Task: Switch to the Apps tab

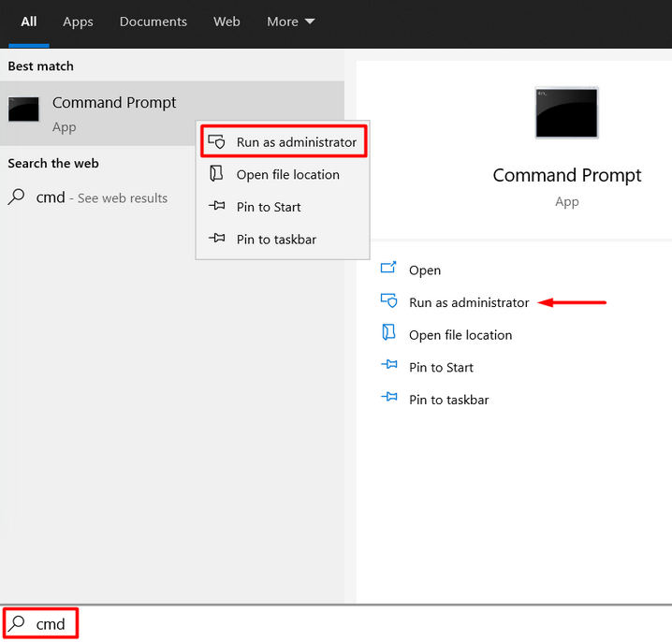Action: coord(78,22)
